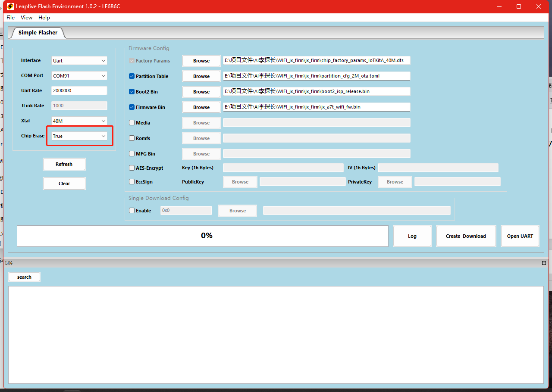Click the 0% download progress bar

pyautogui.click(x=203, y=236)
